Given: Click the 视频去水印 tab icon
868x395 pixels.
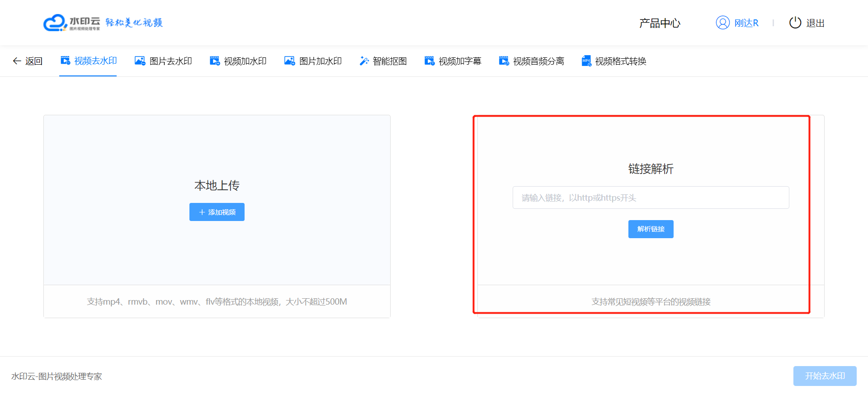Looking at the screenshot, I should (x=66, y=61).
